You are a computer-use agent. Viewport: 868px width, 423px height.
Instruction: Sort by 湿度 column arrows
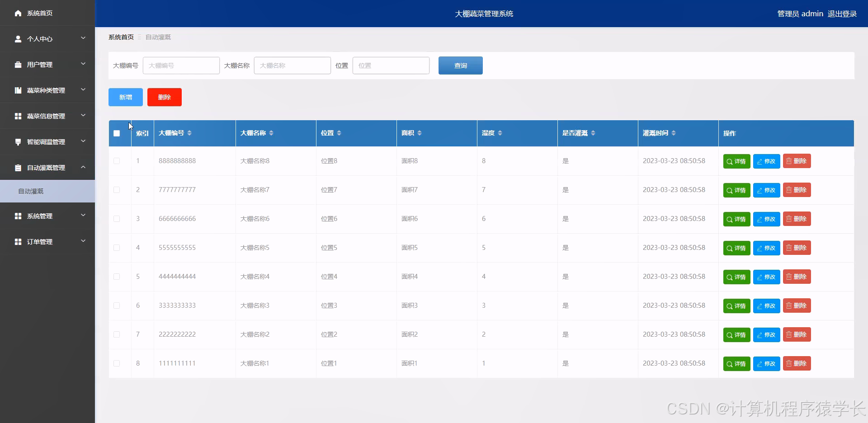coord(500,133)
